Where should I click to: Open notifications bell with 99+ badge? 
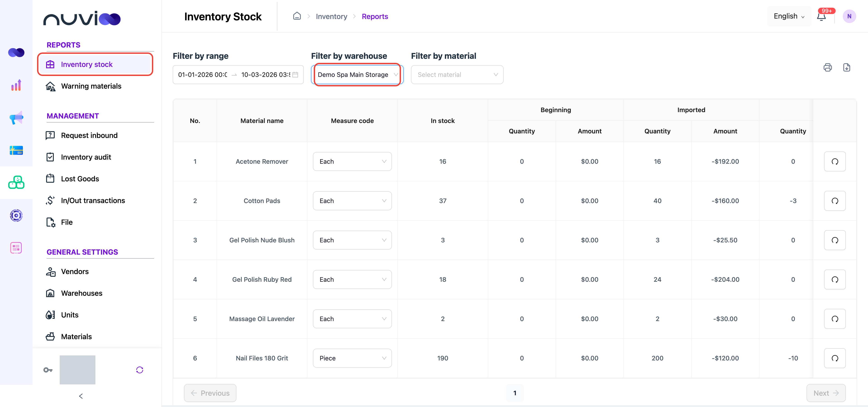(x=821, y=16)
